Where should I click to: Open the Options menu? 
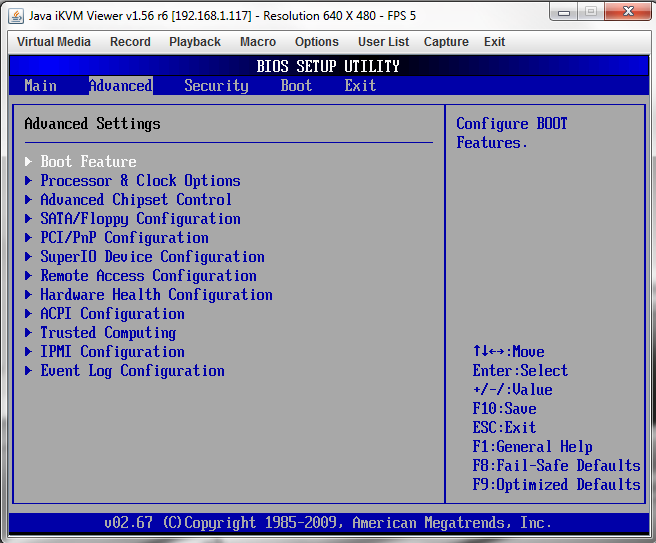pyautogui.click(x=317, y=42)
